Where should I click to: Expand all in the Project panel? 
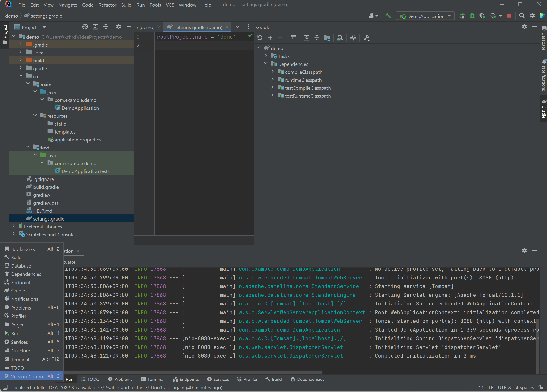(x=95, y=27)
